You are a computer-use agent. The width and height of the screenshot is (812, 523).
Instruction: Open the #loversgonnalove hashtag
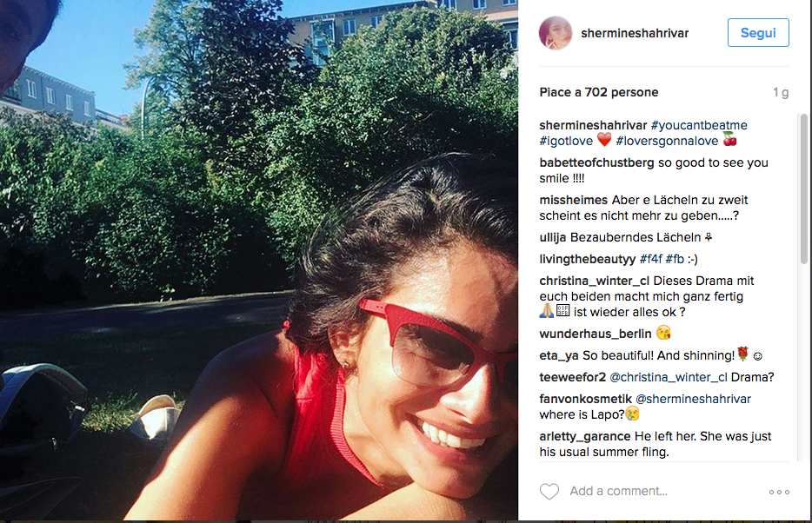667,141
